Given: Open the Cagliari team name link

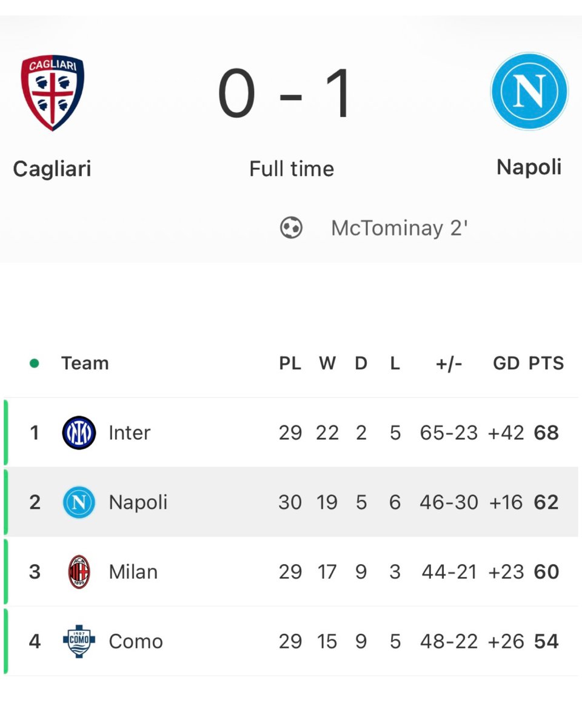Looking at the screenshot, I should 52,168.
